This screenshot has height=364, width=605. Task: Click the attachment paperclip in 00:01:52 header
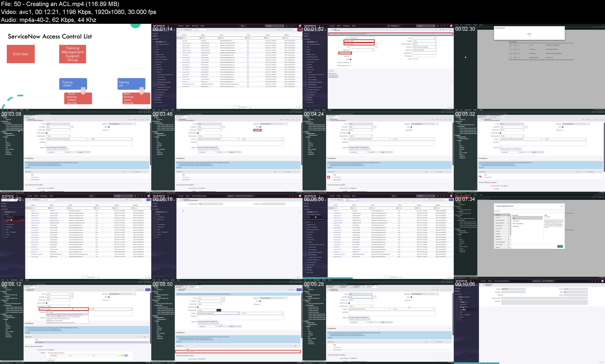point(440,30)
